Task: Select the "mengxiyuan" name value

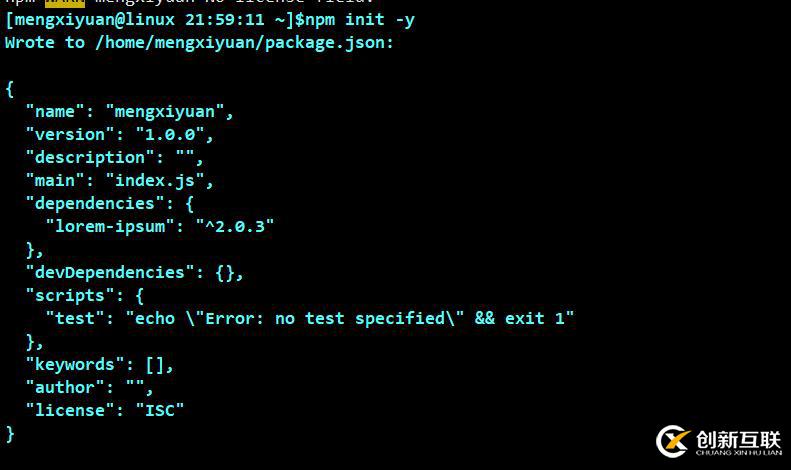Action: 169,111
